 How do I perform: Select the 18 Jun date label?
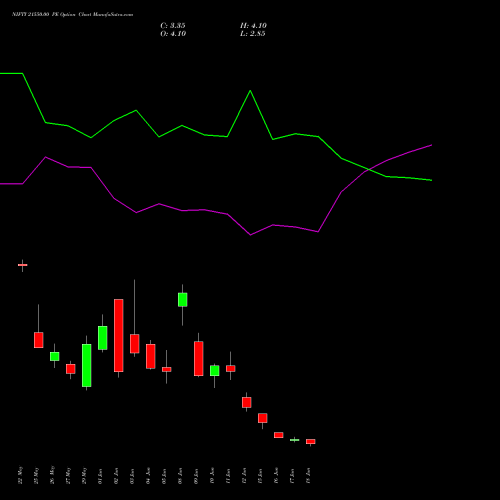[308, 476]
